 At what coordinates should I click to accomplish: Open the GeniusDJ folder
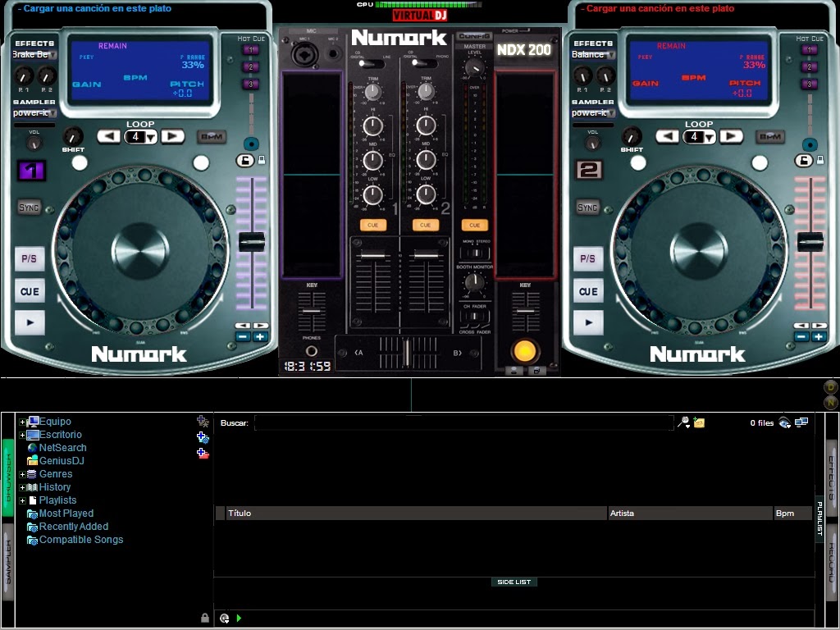[x=62, y=461]
